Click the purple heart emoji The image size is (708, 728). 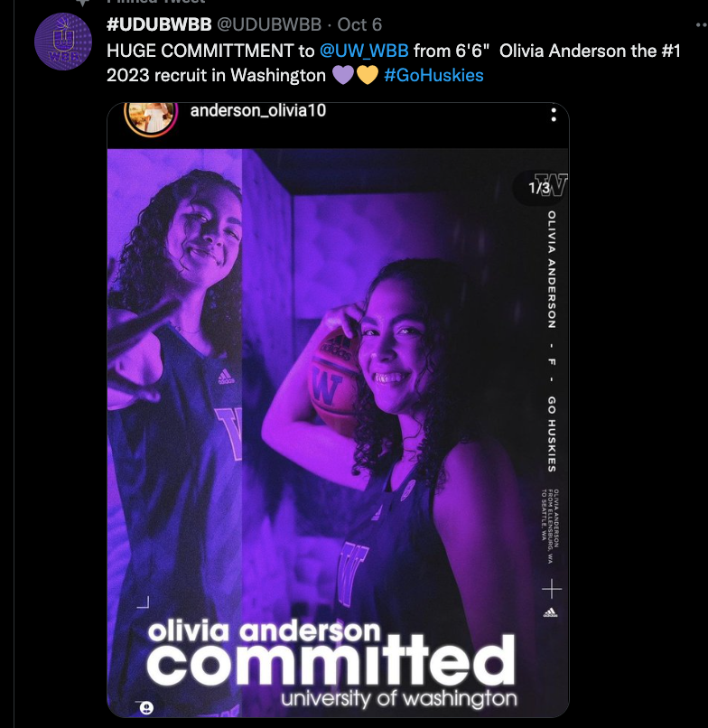(x=343, y=75)
